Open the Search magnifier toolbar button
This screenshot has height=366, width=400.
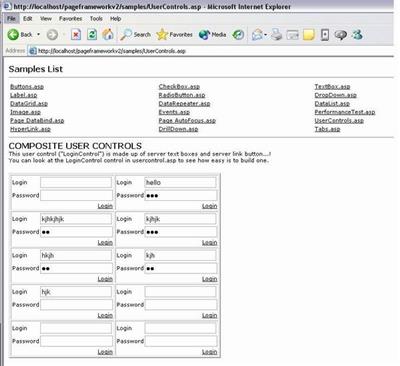click(x=135, y=34)
